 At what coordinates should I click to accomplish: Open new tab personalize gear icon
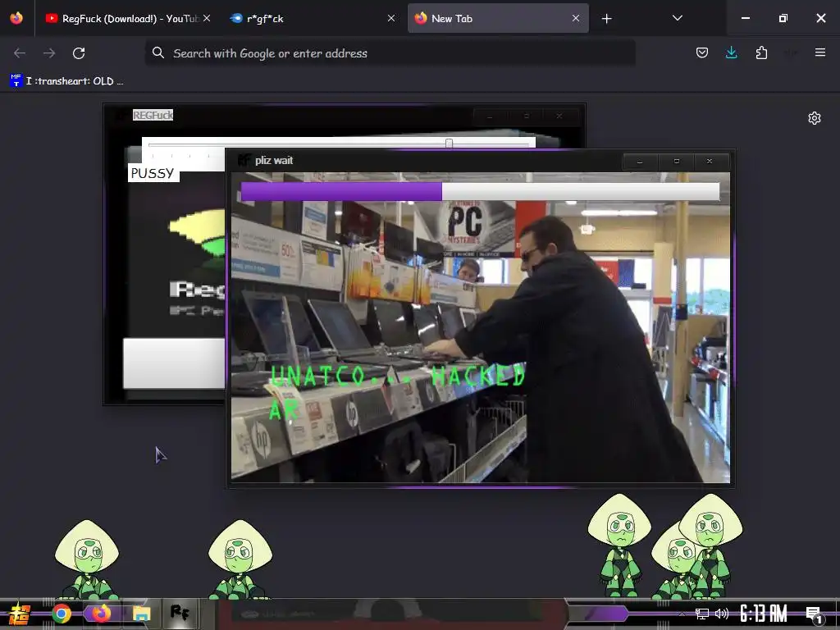[x=815, y=118]
